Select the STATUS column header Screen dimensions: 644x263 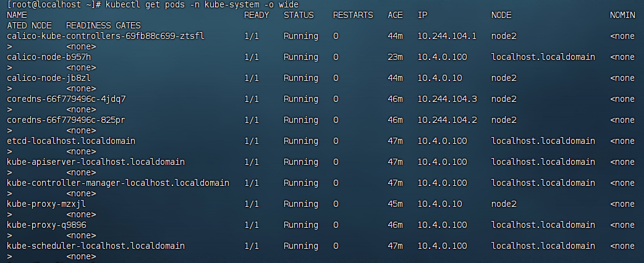[299, 15]
